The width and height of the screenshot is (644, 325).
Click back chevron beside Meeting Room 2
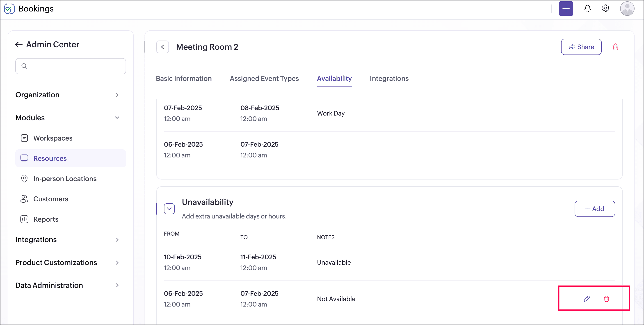pos(162,47)
